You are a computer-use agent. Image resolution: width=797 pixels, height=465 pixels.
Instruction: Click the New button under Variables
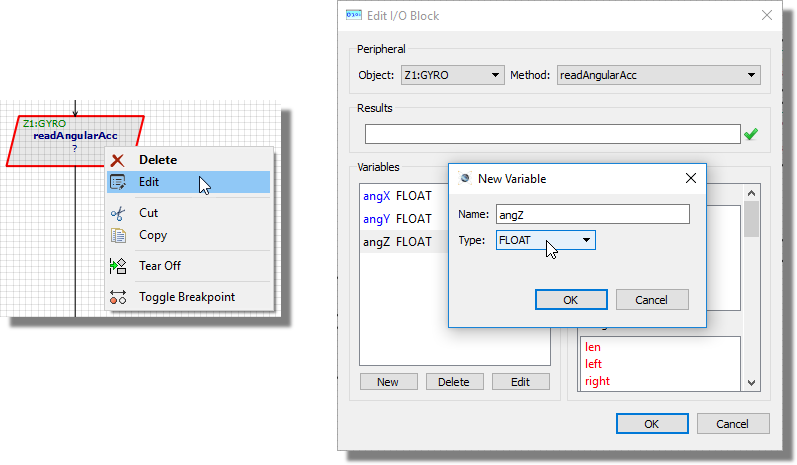387,382
